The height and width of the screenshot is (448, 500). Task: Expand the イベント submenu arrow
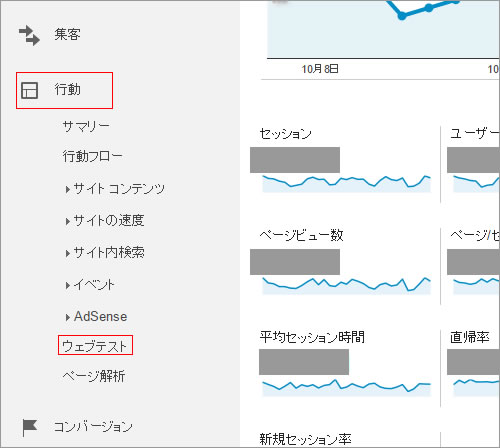[x=68, y=285]
